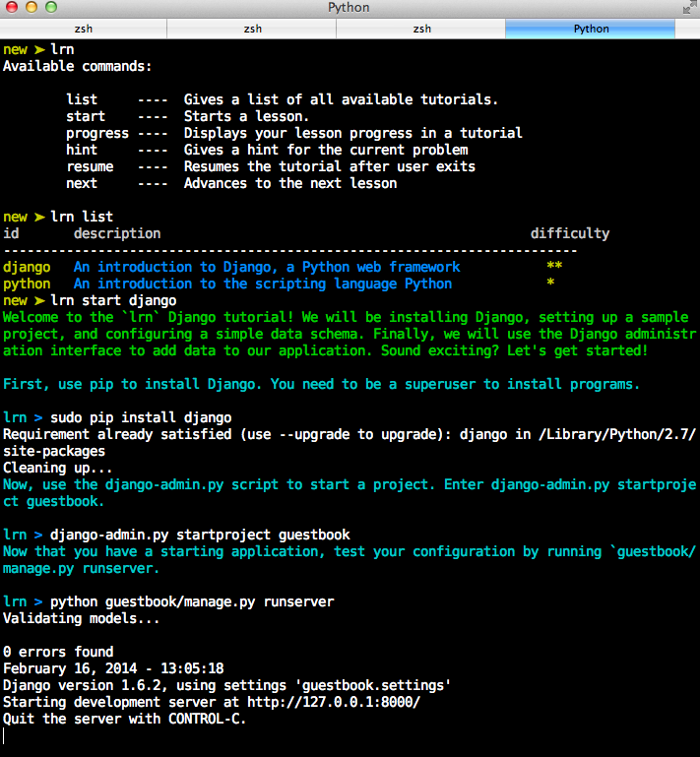Click the 'progress' command entry

pos(97,133)
